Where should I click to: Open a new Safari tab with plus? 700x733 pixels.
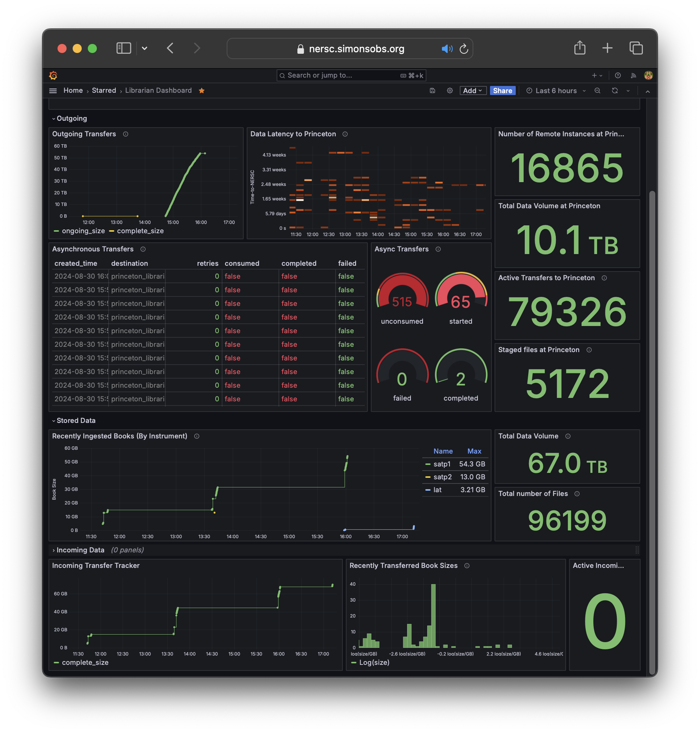pos(607,48)
